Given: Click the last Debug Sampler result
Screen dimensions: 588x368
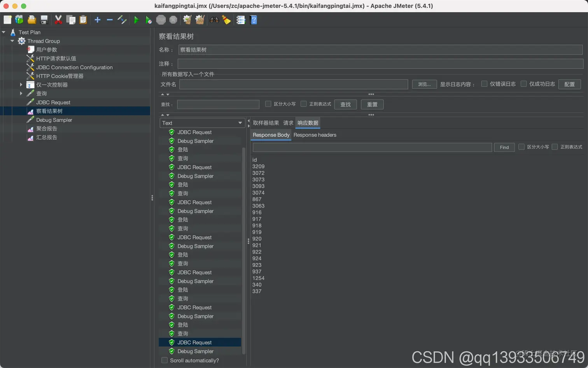Looking at the screenshot, I should point(195,351).
